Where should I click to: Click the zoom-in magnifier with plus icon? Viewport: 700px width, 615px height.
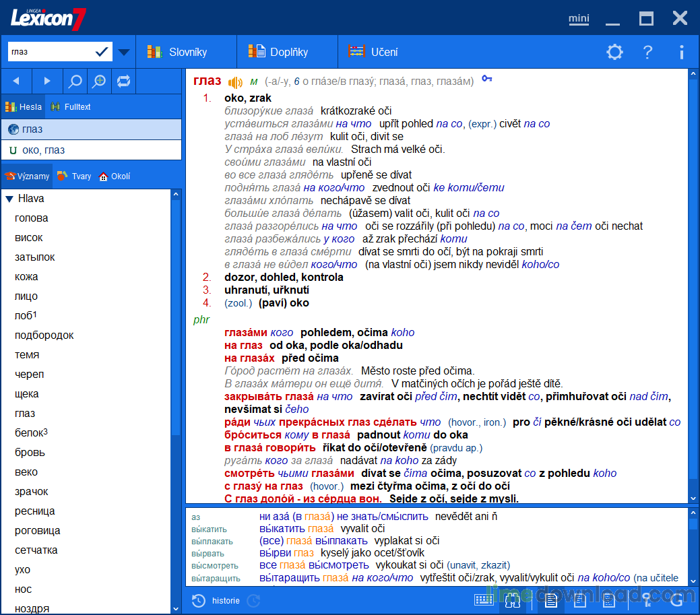pos(99,81)
